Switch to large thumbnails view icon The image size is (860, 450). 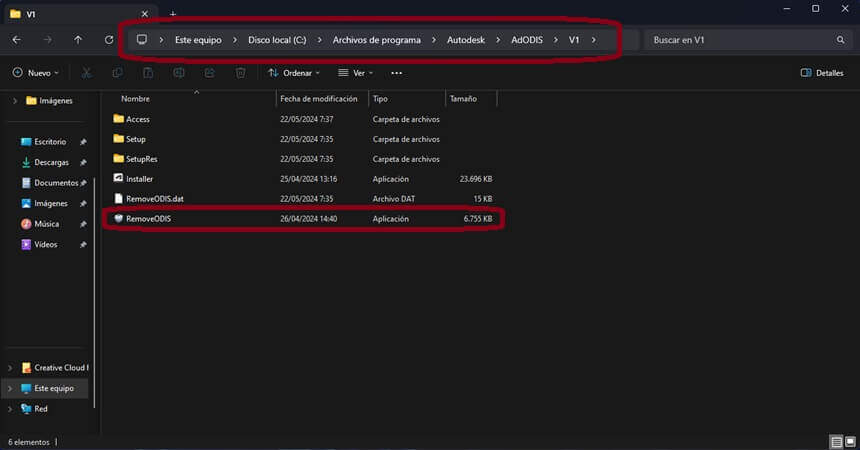click(850, 442)
